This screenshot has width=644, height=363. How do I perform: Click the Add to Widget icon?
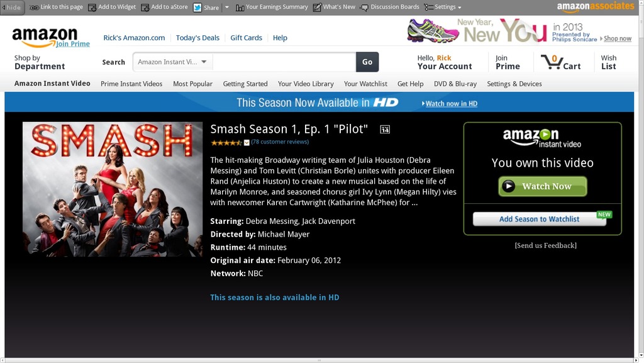92,8
